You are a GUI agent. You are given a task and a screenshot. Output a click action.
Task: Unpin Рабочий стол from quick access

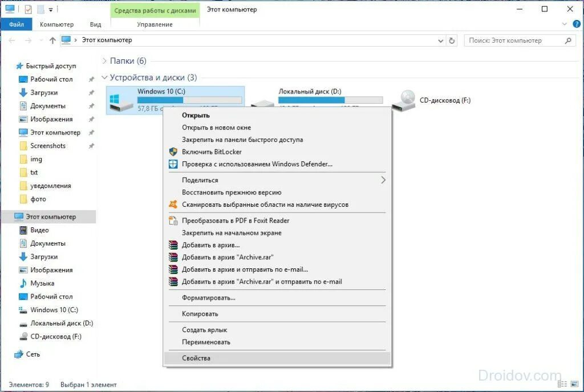91,79
